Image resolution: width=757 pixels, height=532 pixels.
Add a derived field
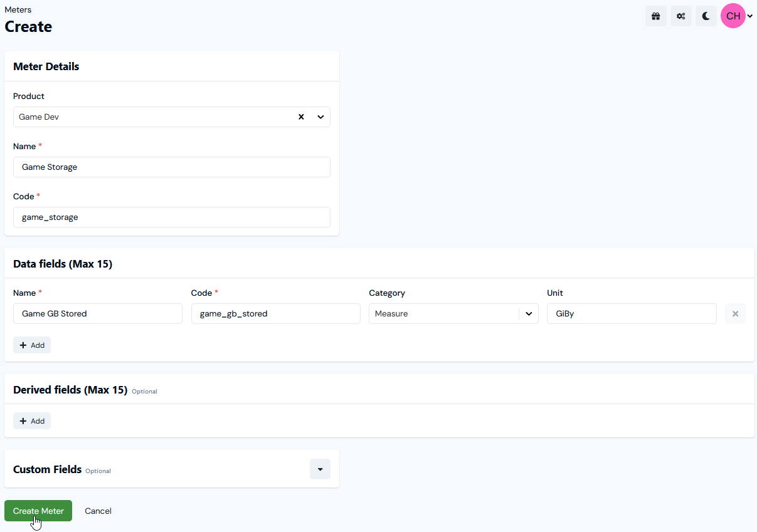[31, 420]
